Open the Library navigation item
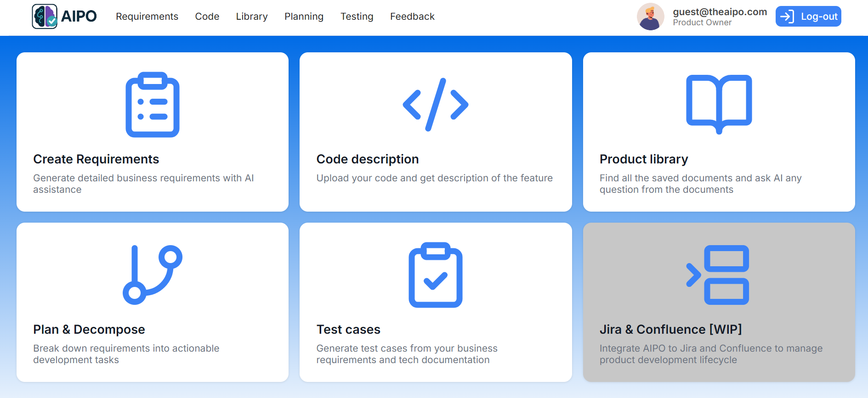Screen dimensions: 868x398 (251, 17)
